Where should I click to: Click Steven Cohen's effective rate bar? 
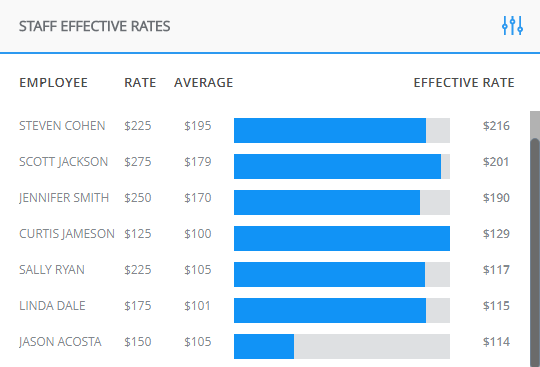330,130
